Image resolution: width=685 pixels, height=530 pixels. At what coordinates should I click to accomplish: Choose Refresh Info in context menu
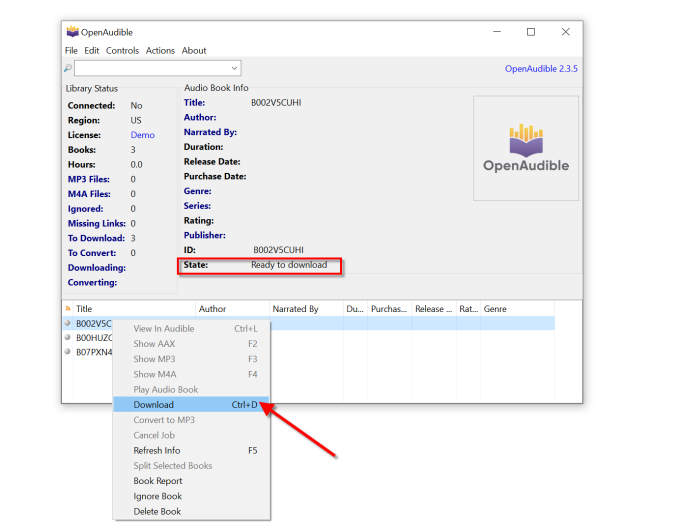coord(191,450)
